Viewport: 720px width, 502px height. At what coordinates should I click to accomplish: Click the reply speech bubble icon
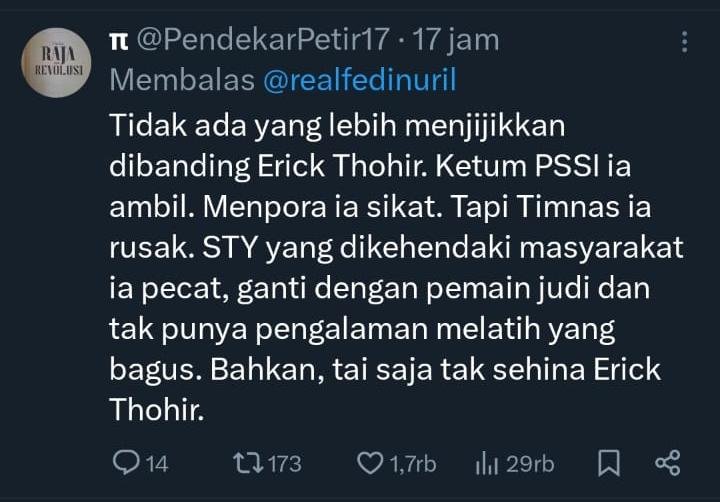click(x=127, y=463)
